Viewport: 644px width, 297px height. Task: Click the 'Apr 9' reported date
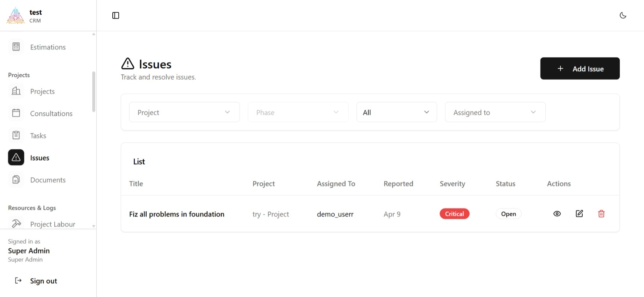pyautogui.click(x=392, y=214)
